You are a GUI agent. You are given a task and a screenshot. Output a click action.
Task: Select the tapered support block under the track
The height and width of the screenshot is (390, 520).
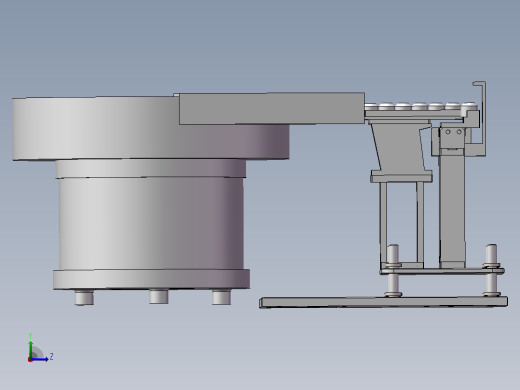click(x=400, y=147)
